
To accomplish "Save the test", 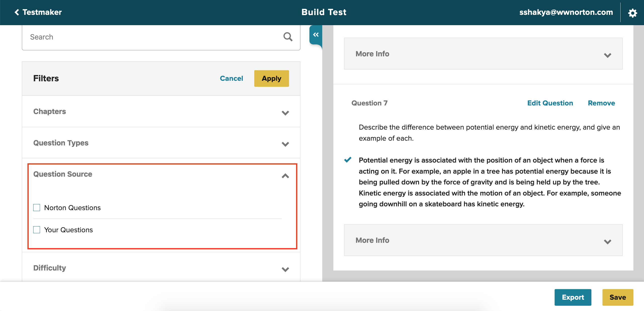I will coord(618,297).
